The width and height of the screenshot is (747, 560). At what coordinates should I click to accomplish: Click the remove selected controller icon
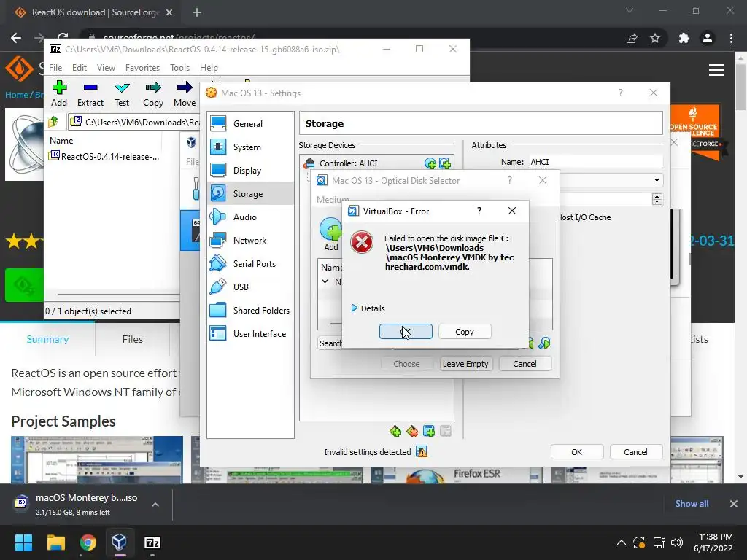tap(412, 432)
